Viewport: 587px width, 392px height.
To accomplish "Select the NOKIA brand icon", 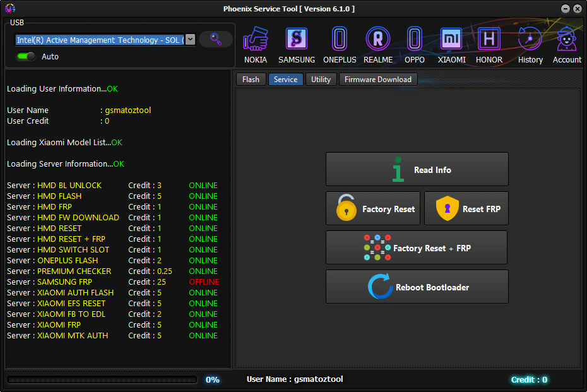I will 256,43.
